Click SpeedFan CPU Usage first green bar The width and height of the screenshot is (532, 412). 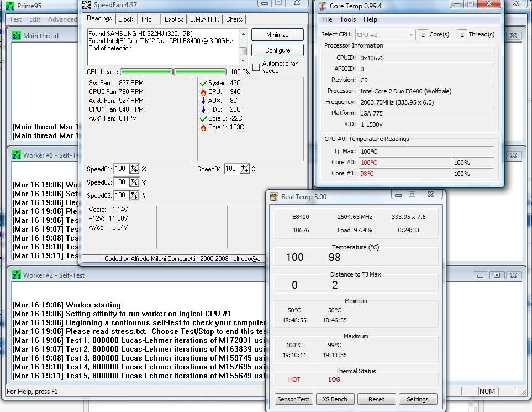(x=146, y=72)
